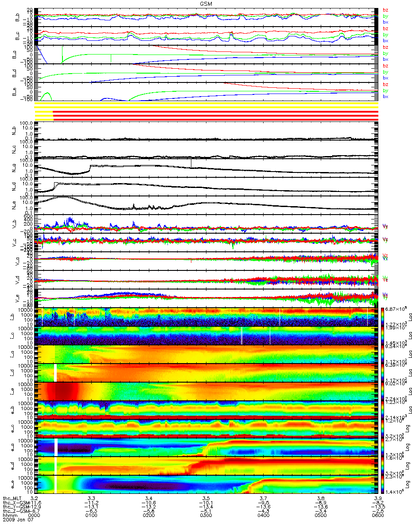
Task: Click the MLT value 3.2
Action: click(x=35, y=499)
